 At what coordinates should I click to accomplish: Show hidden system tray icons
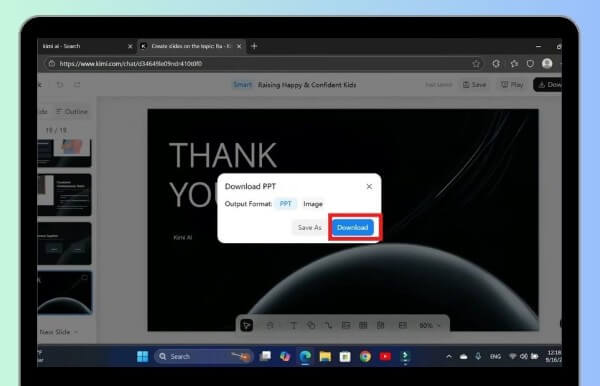click(x=449, y=357)
